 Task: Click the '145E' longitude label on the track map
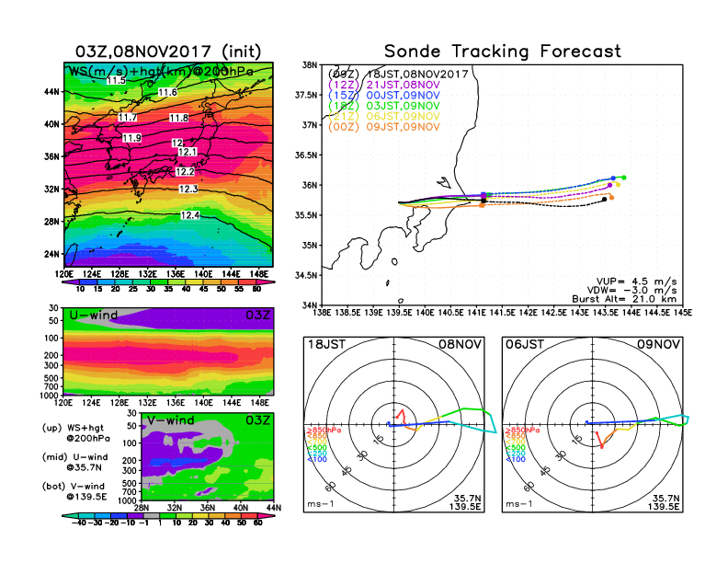tap(682, 313)
